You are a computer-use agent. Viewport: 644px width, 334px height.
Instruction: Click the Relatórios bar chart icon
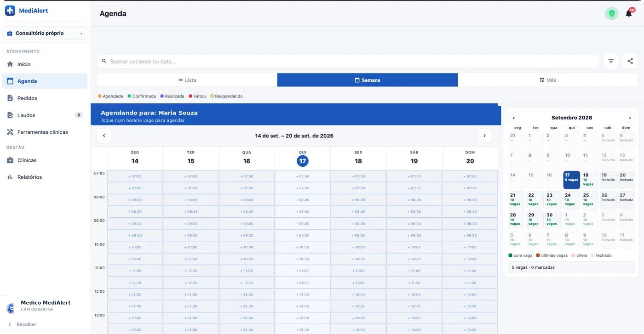(10, 177)
